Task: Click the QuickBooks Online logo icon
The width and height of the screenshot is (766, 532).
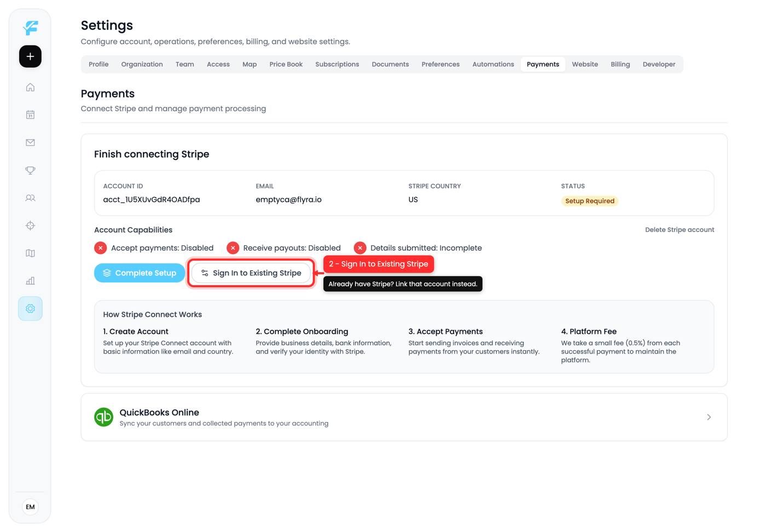Action: pos(103,417)
